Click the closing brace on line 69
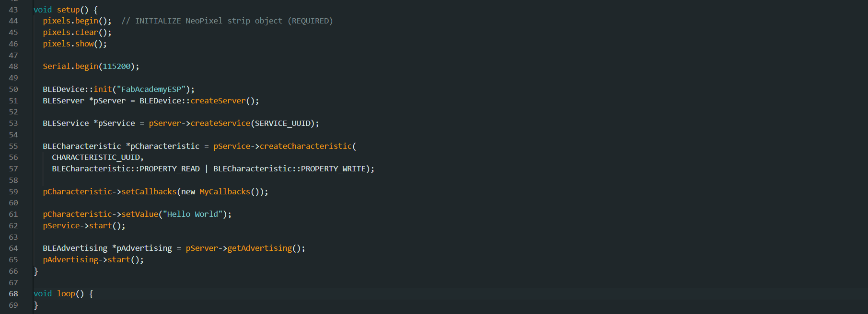This screenshot has width=868, height=314. 36,305
